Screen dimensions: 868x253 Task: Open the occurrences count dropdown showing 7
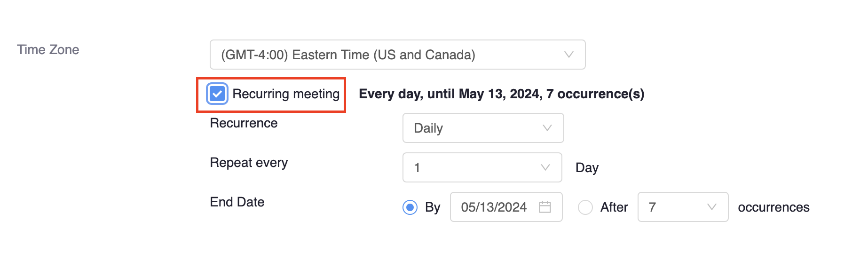click(682, 207)
